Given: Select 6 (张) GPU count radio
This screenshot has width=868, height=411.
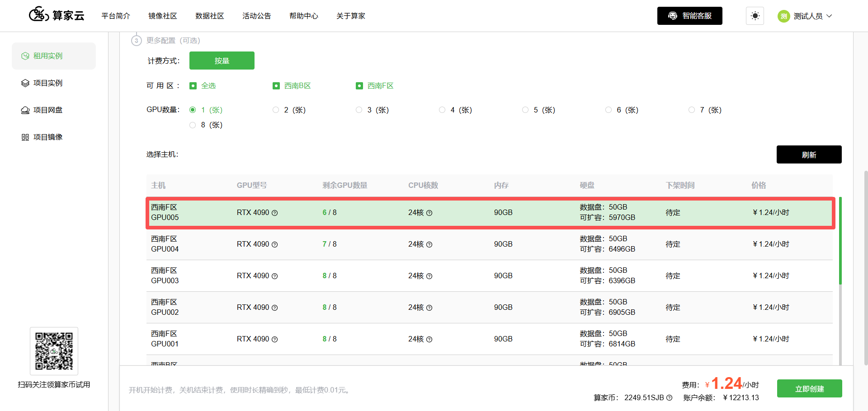Looking at the screenshot, I should 609,110.
